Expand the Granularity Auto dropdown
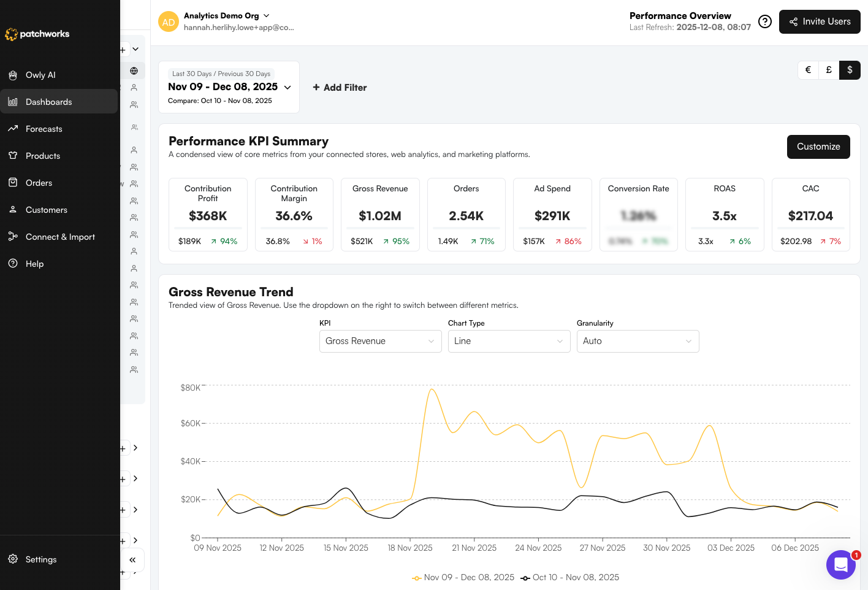This screenshot has height=590, width=868. [638, 341]
